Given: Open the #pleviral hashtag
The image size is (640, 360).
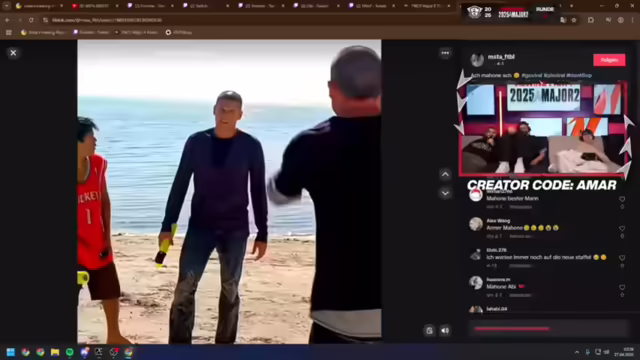Looking at the screenshot, I should click(554, 75).
